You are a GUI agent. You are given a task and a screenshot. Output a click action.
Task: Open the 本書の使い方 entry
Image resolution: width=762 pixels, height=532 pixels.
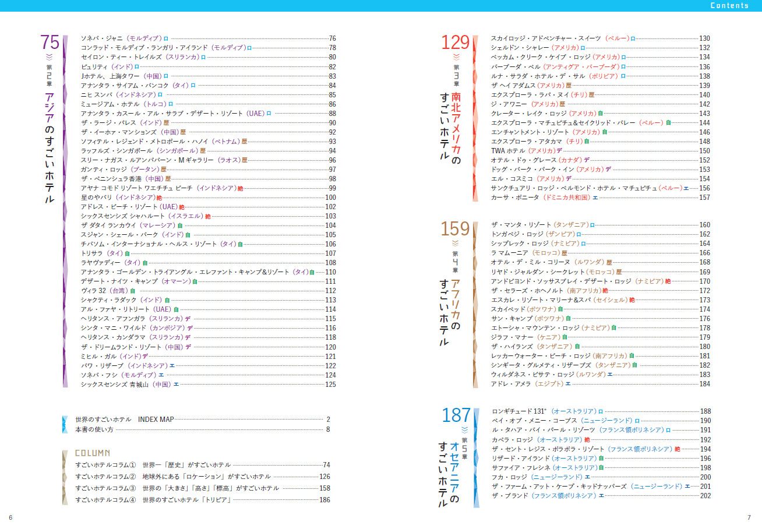[94, 429]
